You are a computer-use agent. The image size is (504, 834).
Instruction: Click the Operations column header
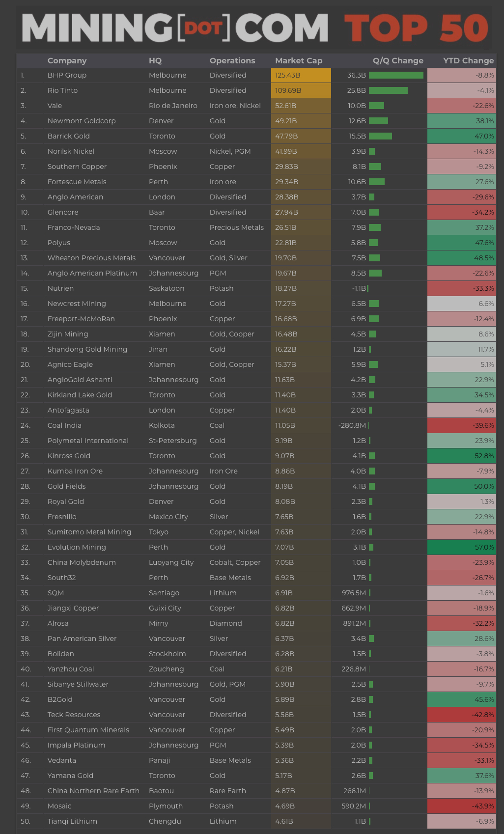[232, 60]
